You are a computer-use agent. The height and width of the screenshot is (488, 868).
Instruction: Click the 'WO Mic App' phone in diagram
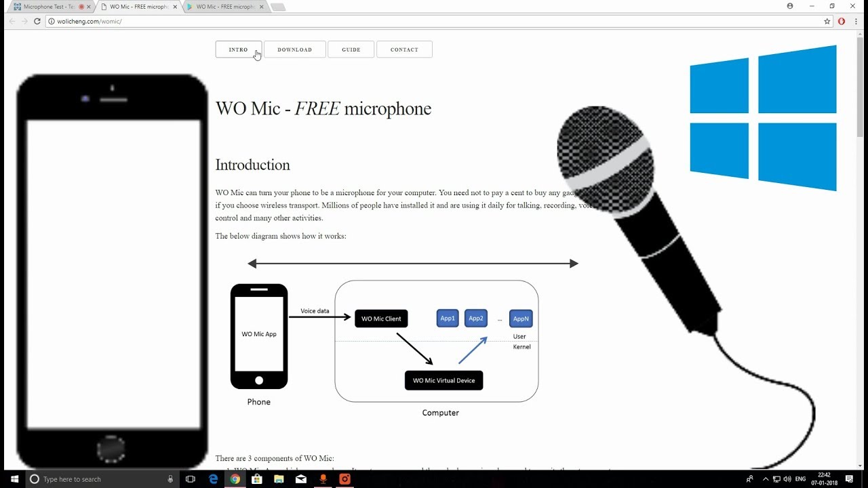coord(259,336)
